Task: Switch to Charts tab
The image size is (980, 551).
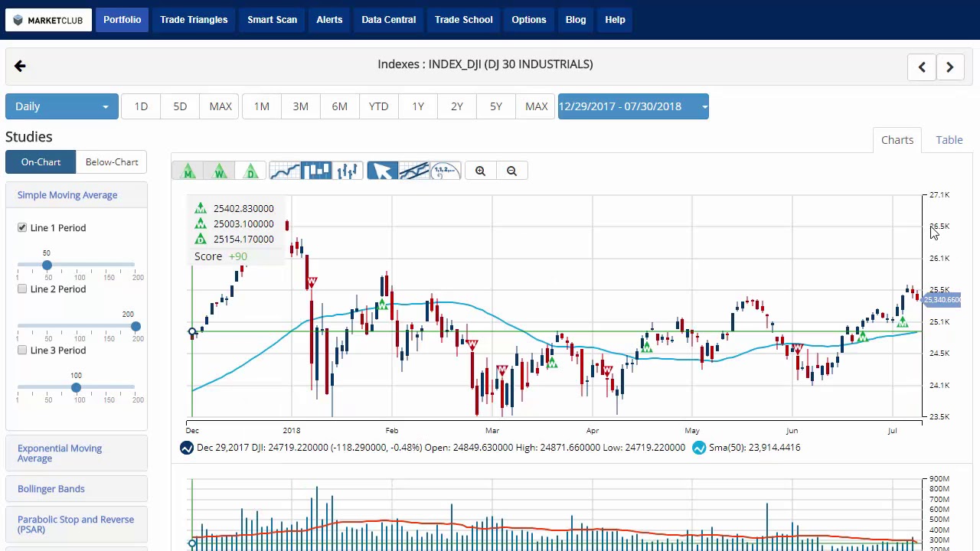Action: coord(897,140)
